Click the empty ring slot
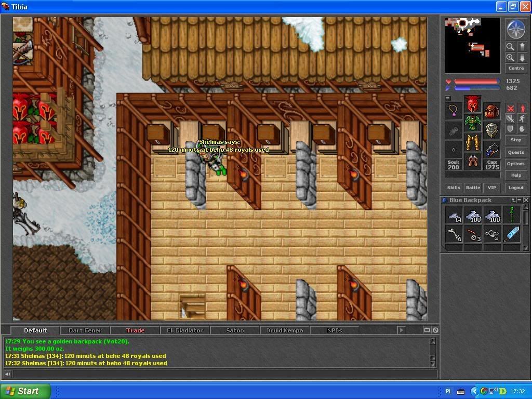This screenshot has width=532, height=399. 453,149
